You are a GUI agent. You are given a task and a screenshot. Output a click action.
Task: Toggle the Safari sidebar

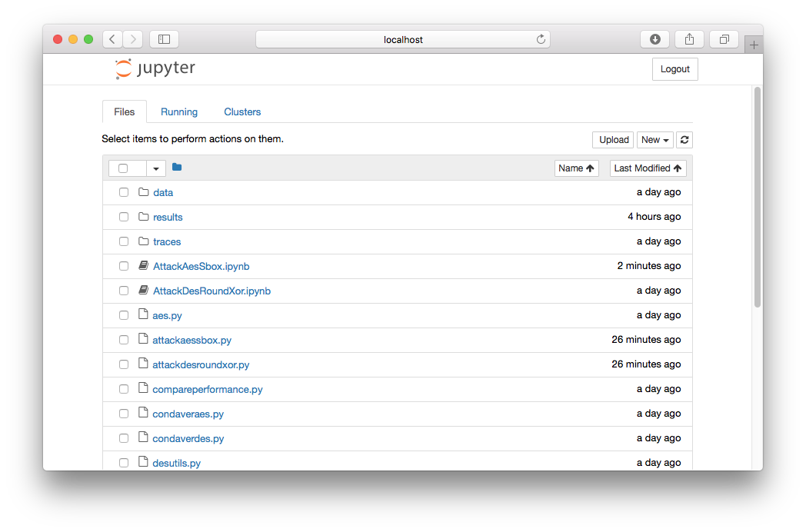[x=164, y=39]
